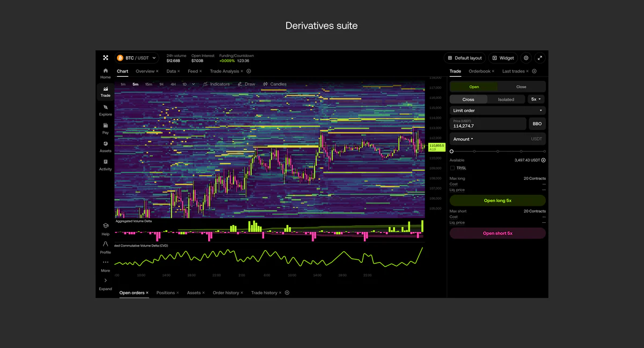Image resolution: width=644 pixels, height=348 pixels.
Task: Switch to the Orderbook tab
Action: pyautogui.click(x=480, y=71)
